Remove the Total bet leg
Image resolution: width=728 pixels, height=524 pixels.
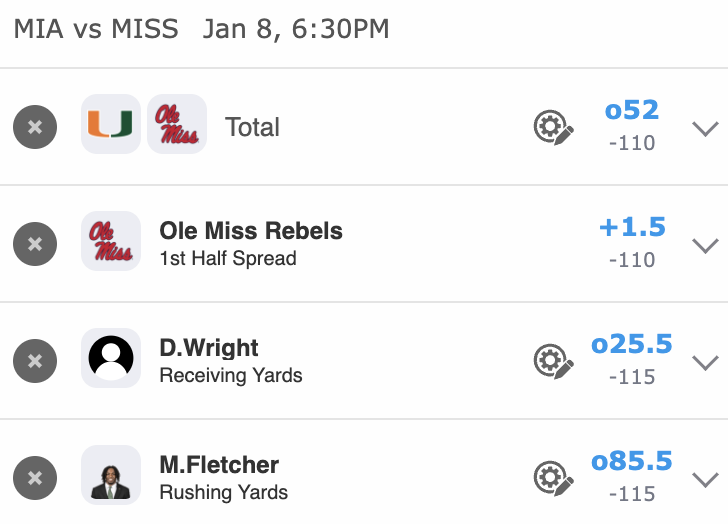coord(35,127)
